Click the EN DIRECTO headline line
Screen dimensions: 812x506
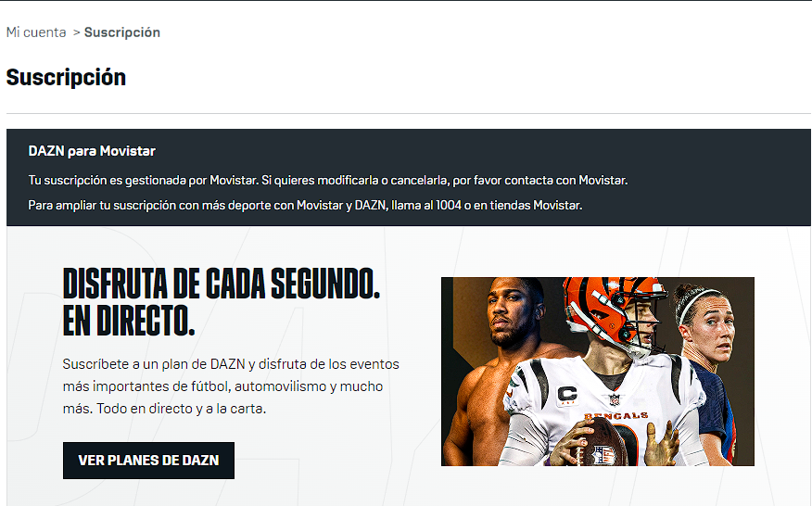pyautogui.click(x=129, y=321)
